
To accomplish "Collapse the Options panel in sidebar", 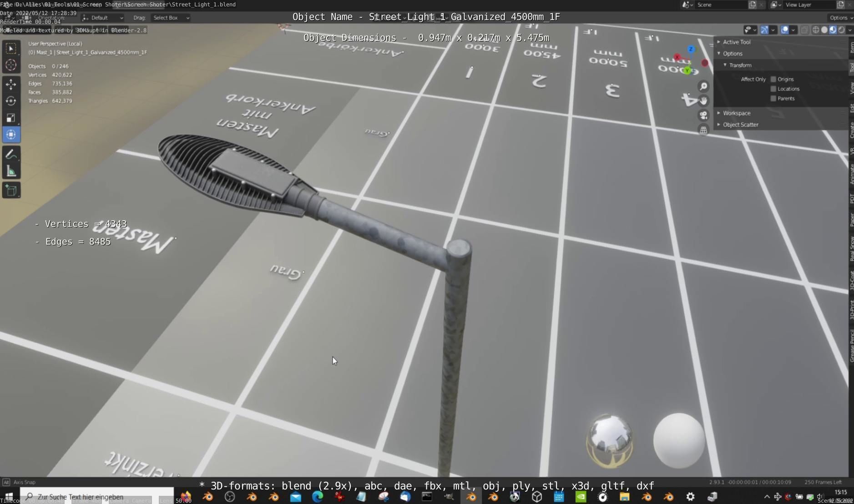I will [780, 54].
